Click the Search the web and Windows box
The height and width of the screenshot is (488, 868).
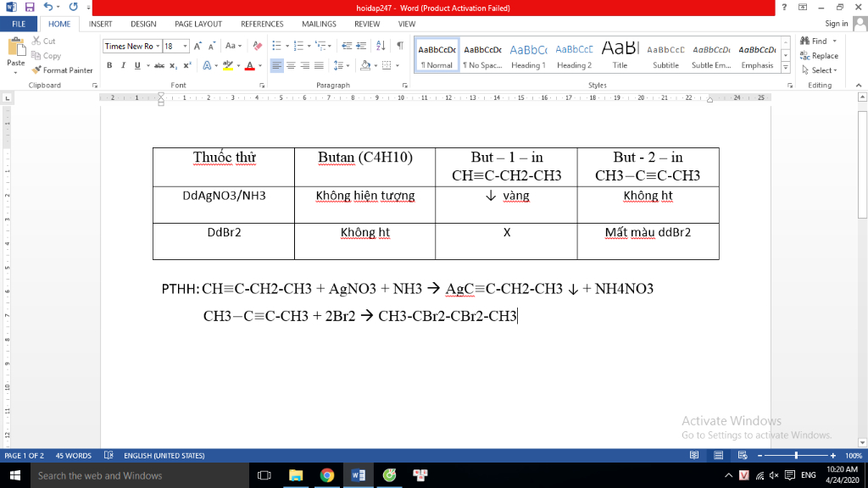pos(140,475)
